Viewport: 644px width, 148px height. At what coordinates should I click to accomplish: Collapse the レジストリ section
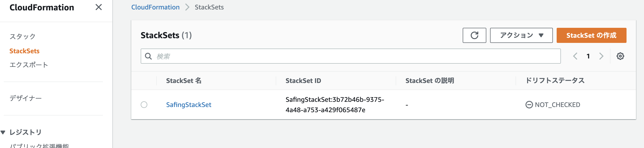3,132
